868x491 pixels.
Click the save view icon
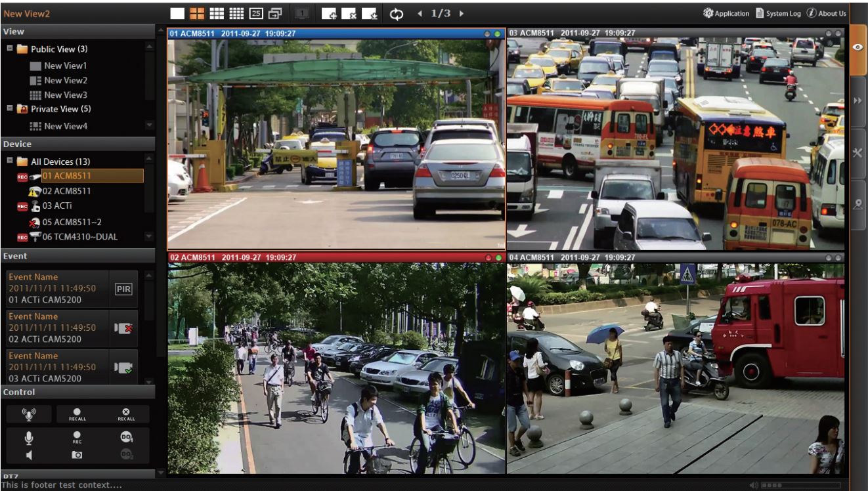370,14
